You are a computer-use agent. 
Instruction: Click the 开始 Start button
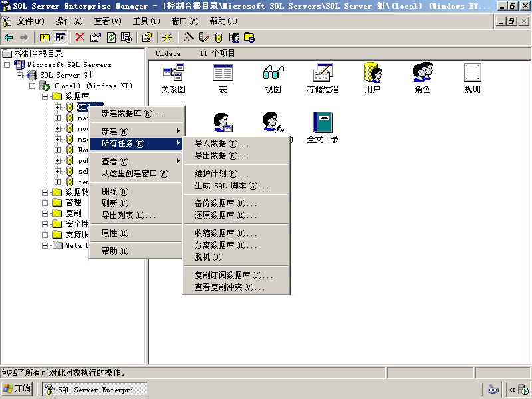pos(17,389)
